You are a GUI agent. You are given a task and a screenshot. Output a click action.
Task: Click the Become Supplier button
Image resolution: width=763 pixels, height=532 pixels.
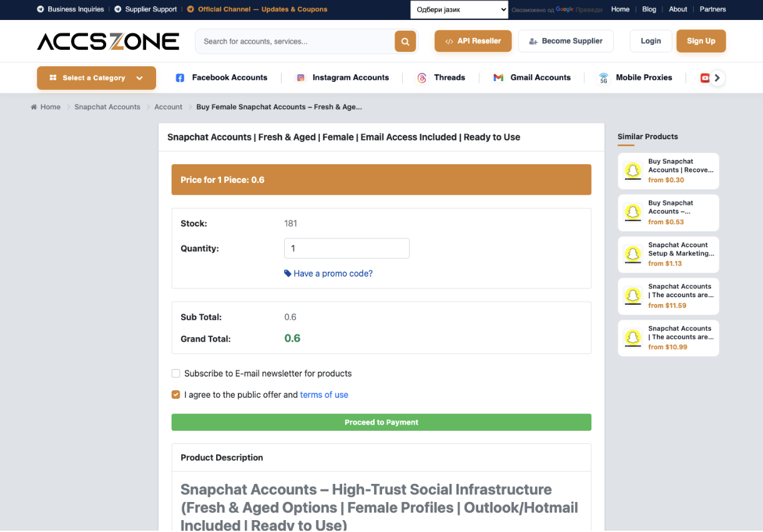tap(566, 41)
